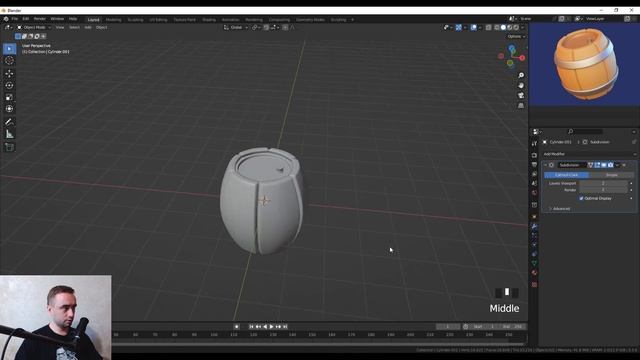Collapse the Subdivision modifier panel
The height and width of the screenshot is (360, 640).
tap(545, 165)
